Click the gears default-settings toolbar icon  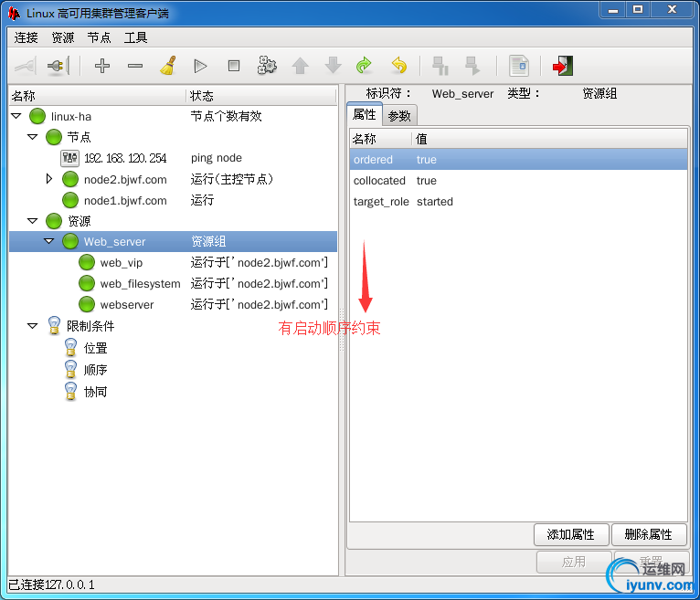(x=267, y=66)
